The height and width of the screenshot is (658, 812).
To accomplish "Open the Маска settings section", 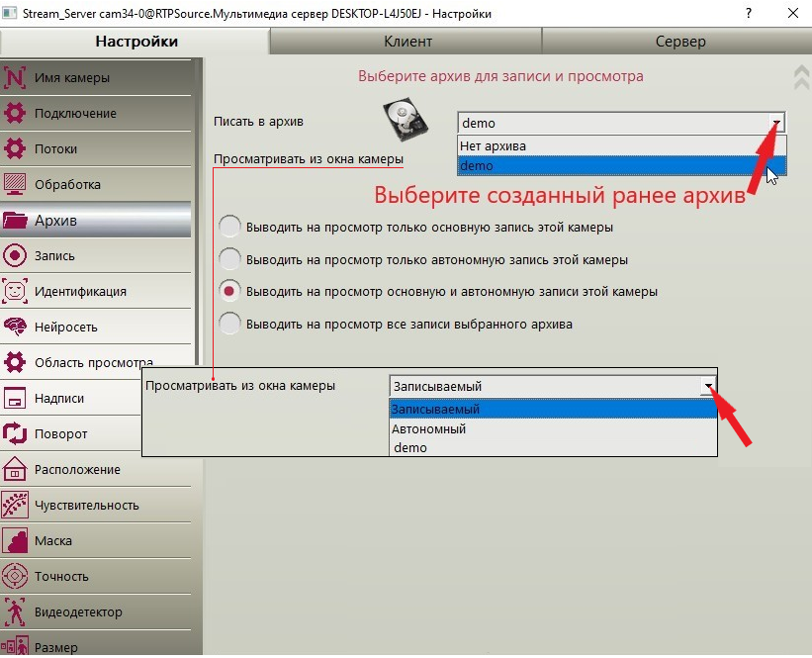I will pos(96,540).
